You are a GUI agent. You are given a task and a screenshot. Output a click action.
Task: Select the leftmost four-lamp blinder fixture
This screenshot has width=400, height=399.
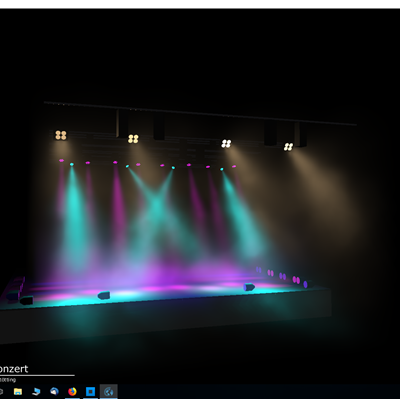(61, 135)
